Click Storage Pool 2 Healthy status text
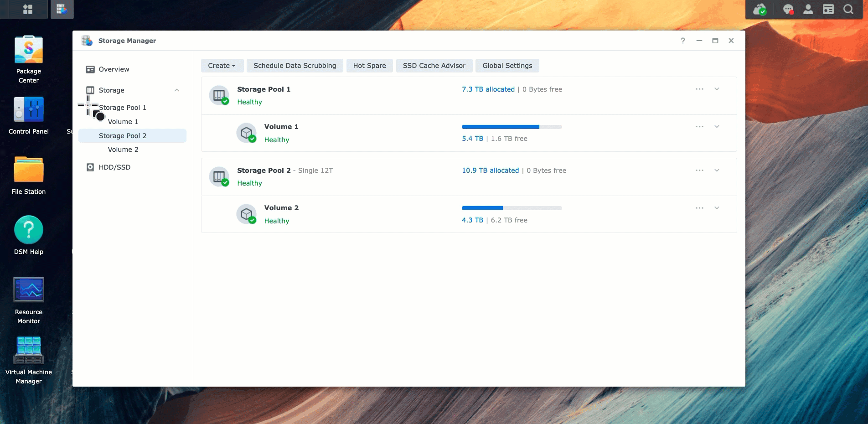The image size is (868, 424). point(250,183)
